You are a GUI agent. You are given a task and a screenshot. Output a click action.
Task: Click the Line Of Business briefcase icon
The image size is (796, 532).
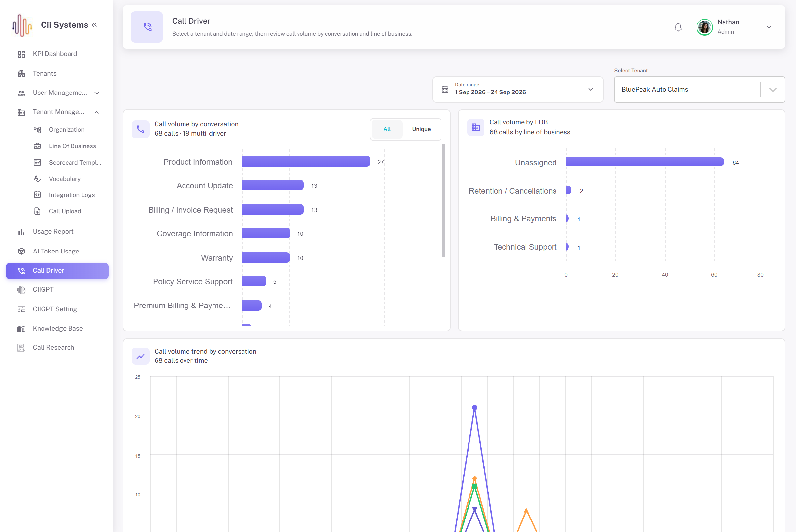[x=37, y=146]
